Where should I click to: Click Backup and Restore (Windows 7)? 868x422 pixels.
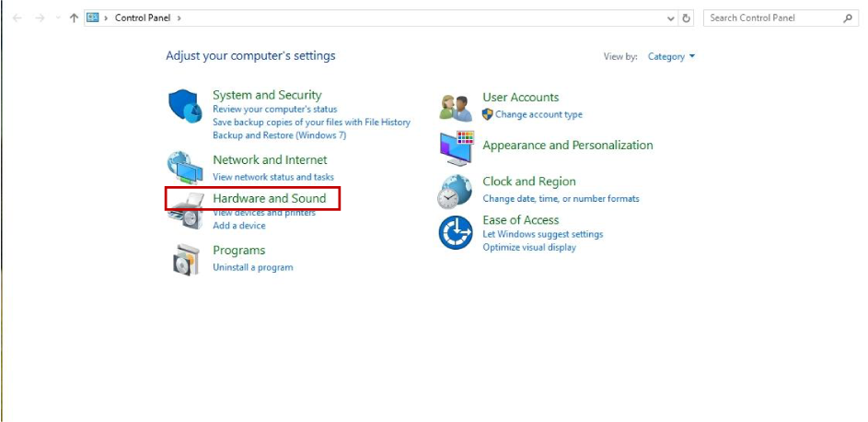point(279,135)
